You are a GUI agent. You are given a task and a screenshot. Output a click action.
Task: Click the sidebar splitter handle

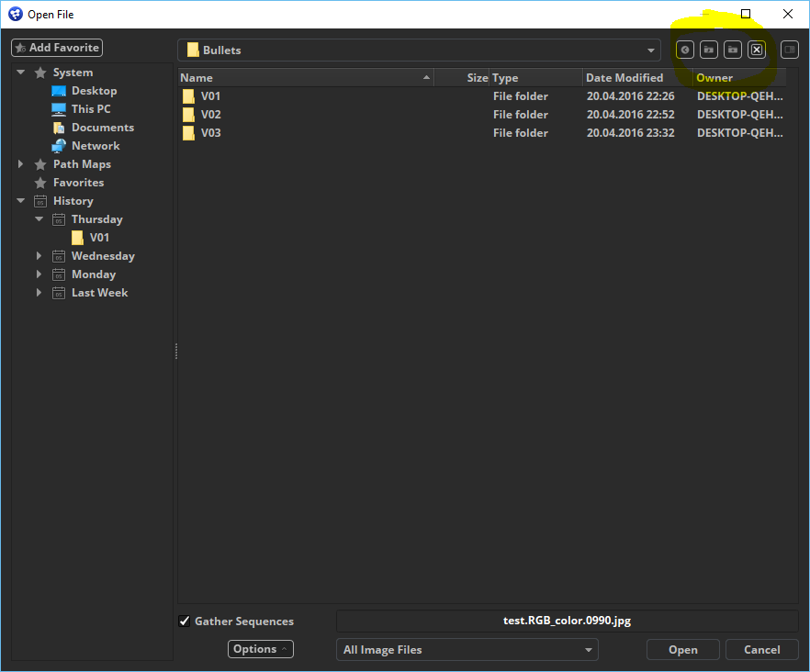pos(176,352)
